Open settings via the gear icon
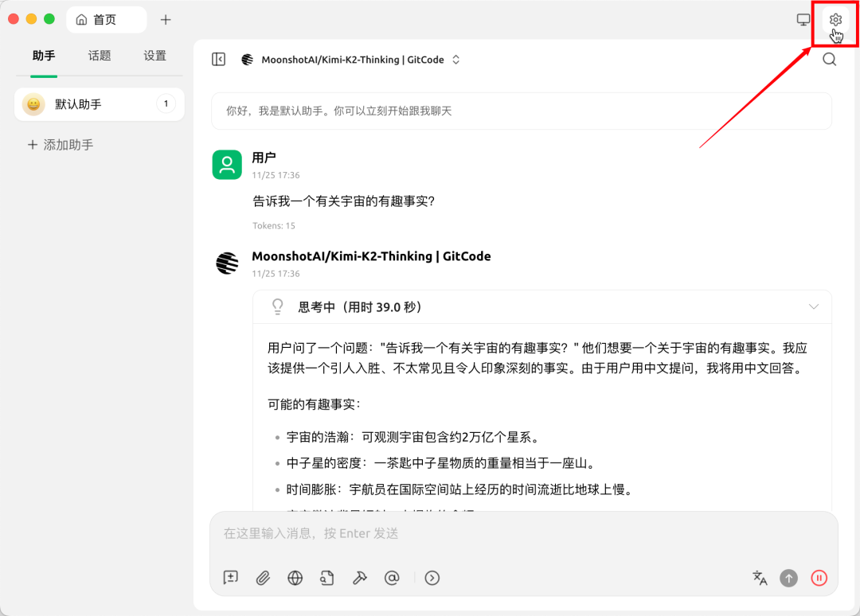Viewport: 860px width, 616px height. pyautogui.click(x=835, y=20)
